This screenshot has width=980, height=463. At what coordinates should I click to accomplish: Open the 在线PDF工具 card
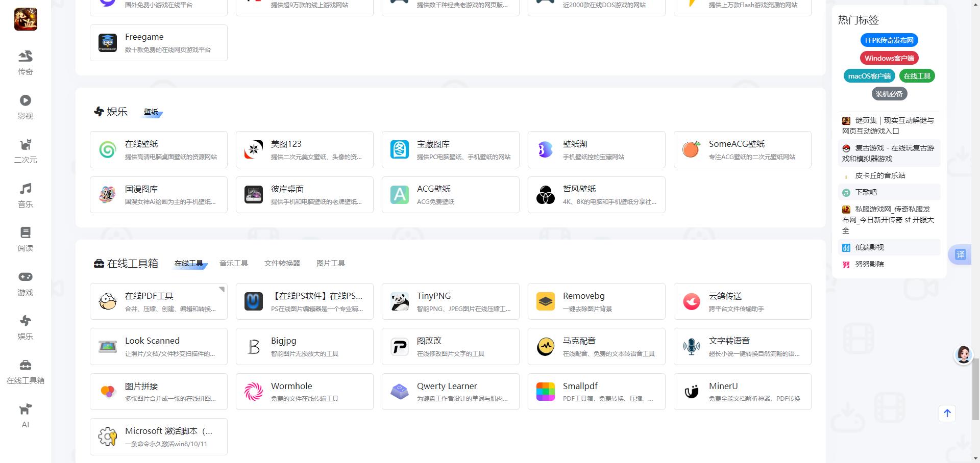pyautogui.click(x=159, y=301)
